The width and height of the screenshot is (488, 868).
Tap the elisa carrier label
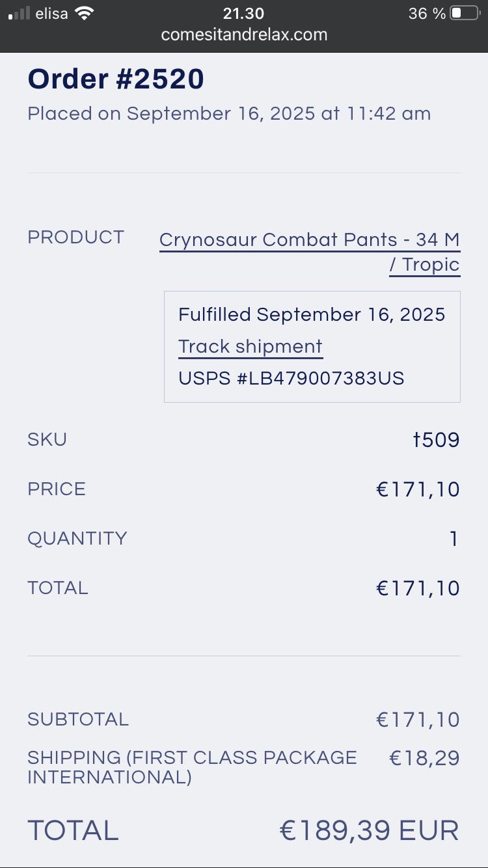pyautogui.click(x=52, y=13)
